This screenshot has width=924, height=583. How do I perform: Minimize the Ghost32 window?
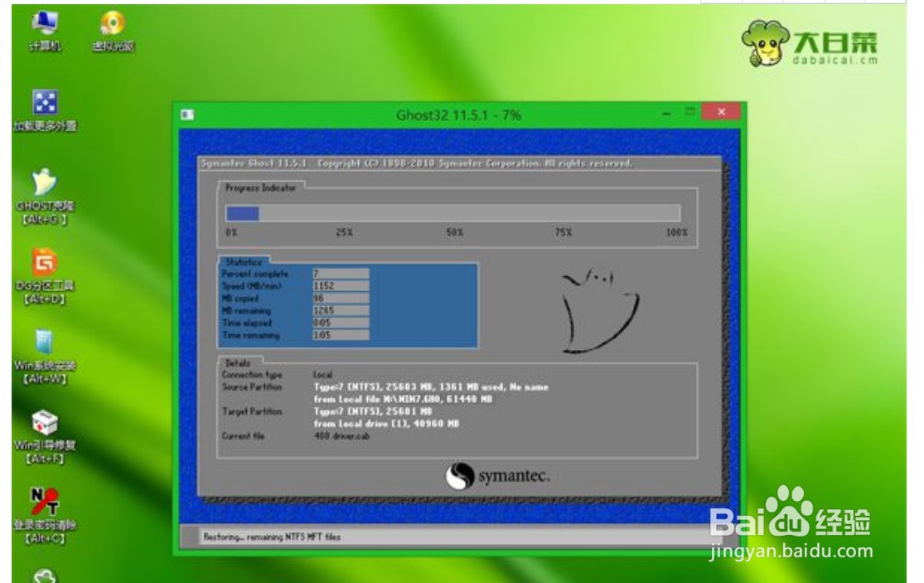(x=666, y=113)
